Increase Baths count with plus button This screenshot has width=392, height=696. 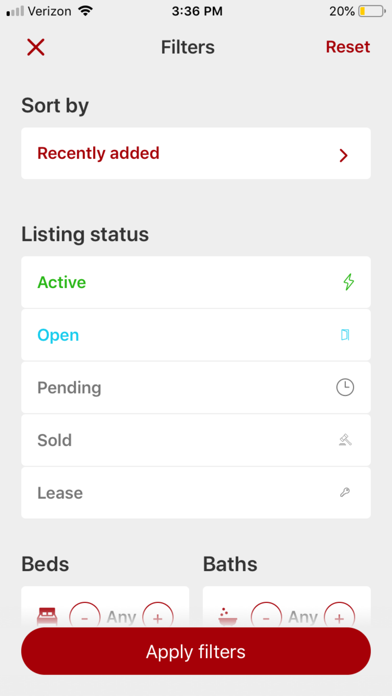(339, 617)
